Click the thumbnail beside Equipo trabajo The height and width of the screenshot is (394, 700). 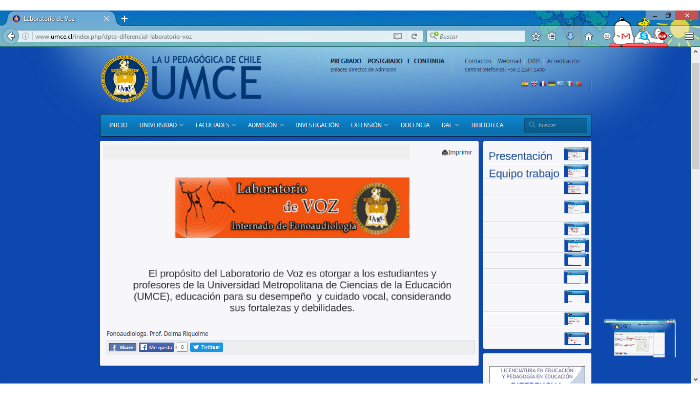click(576, 171)
